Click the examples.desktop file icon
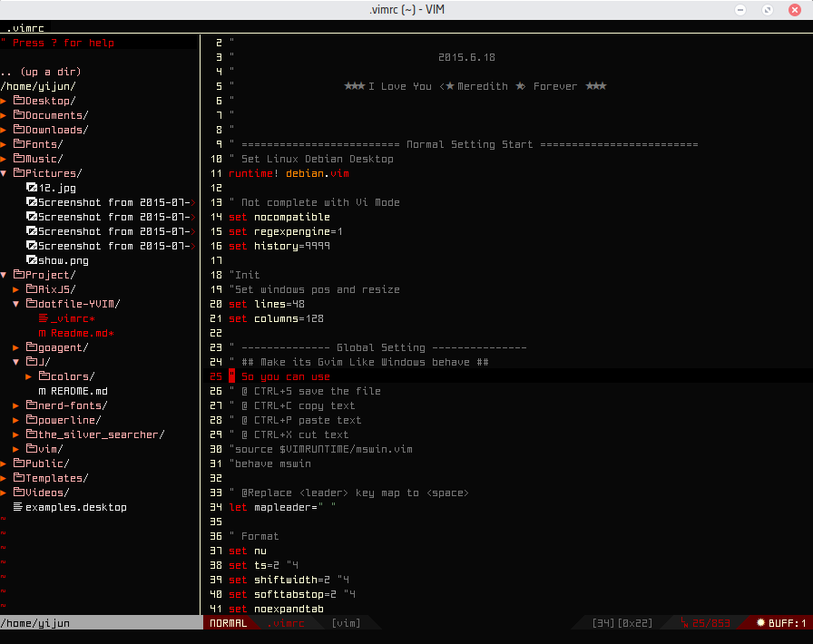Viewport: 813px width, 644px height. point(18,507)
